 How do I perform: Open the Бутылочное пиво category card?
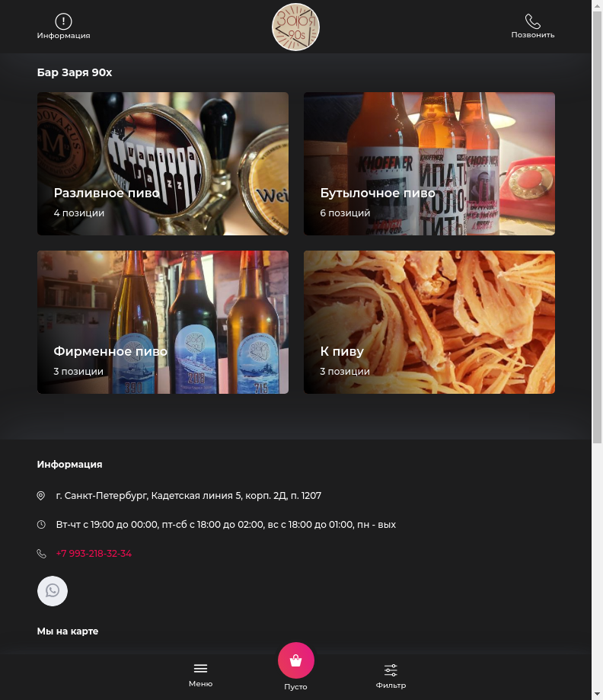[429, 164]
